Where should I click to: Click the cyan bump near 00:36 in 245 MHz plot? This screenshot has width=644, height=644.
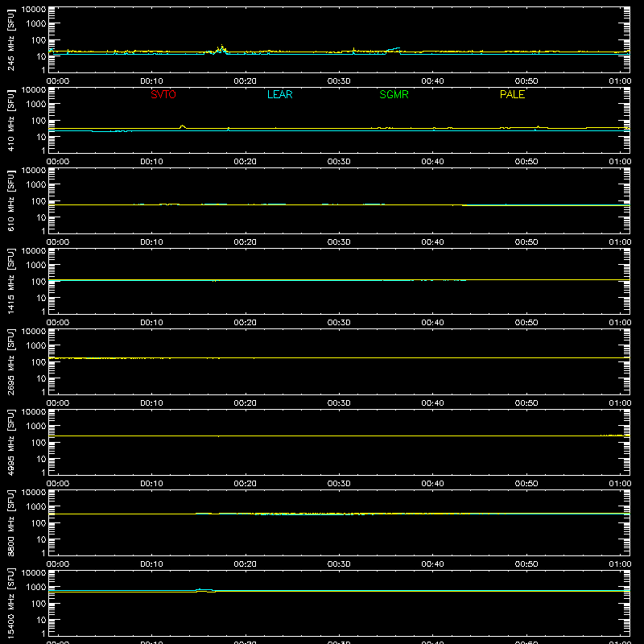point(394,50)
